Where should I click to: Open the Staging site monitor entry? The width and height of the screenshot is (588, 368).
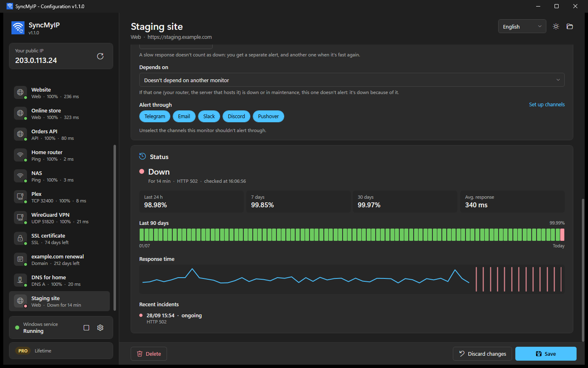(x=59, y=301)
